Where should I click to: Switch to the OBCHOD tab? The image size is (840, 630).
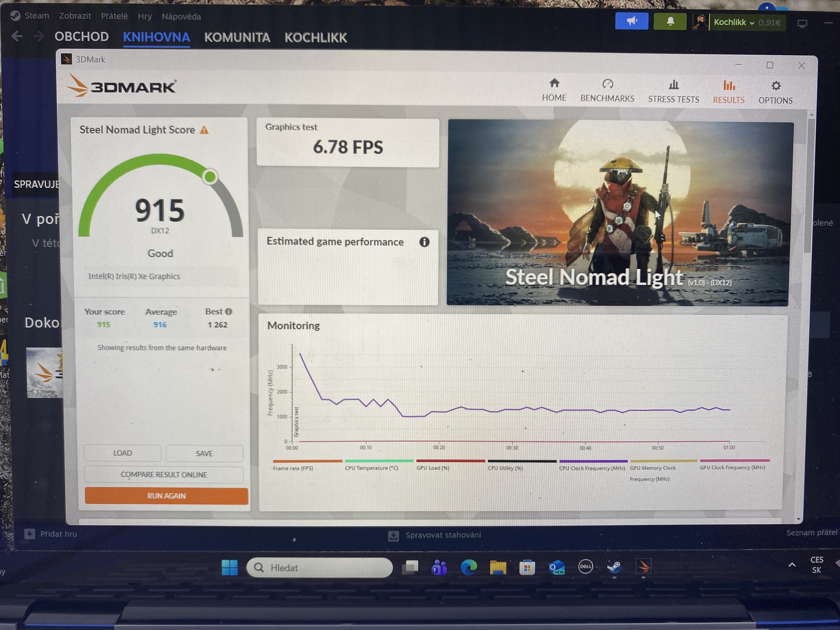pyautogui.click(x=82, y=36)
